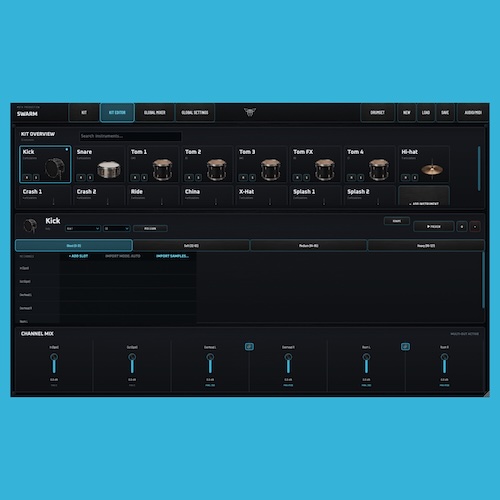Select the Kick instrument card
Image resolution: width=500 pixels, height=500 pixels.
pos(45,164)
